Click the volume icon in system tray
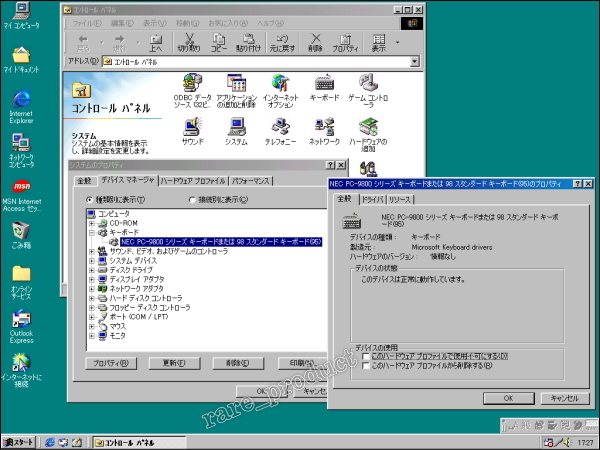The height and width of the screenshot is (450, 600). click(567, 443)
